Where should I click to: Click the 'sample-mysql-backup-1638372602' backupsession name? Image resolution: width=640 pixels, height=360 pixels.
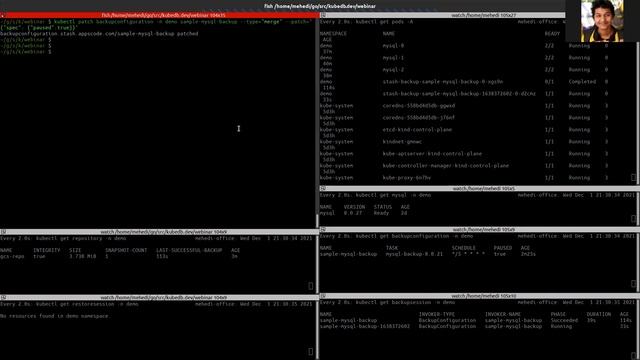click(x=365, y=327)
